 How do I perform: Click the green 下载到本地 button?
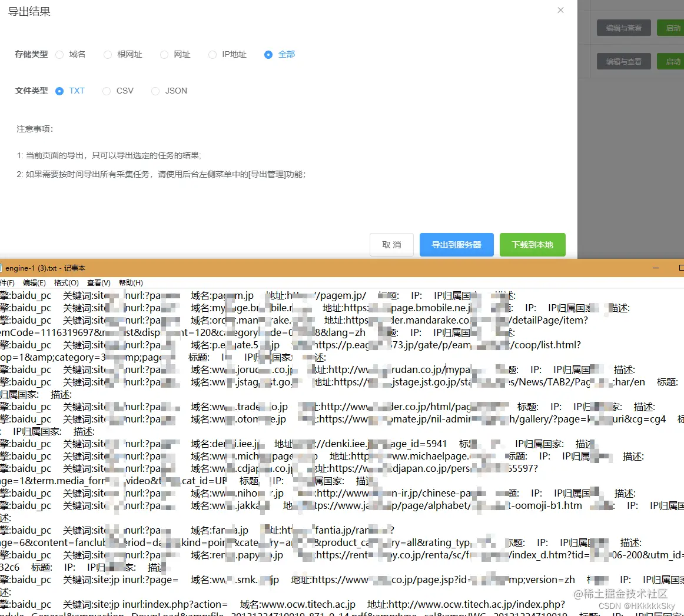coord(532,245)
